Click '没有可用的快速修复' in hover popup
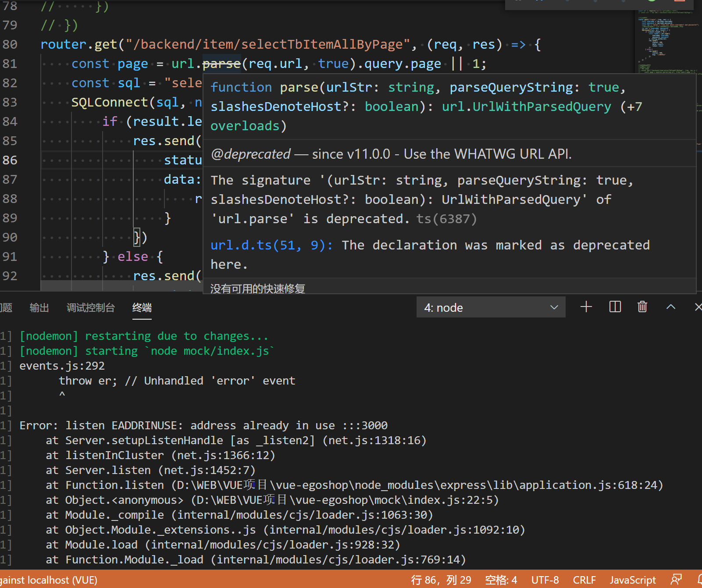The image size is (702, 588). click(x=258, y=289)
